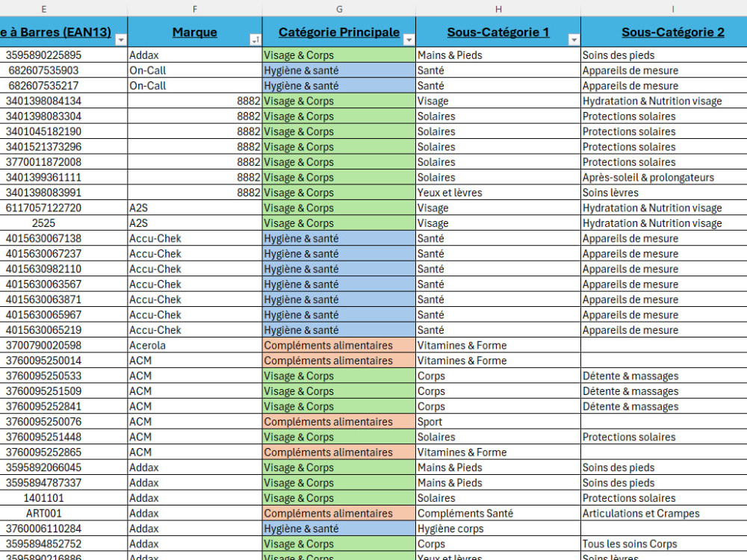This screenshot has width=747, height=560.
Task: Click Soins lèvres in row 3401398083991
Action: (x=664, y=193)
